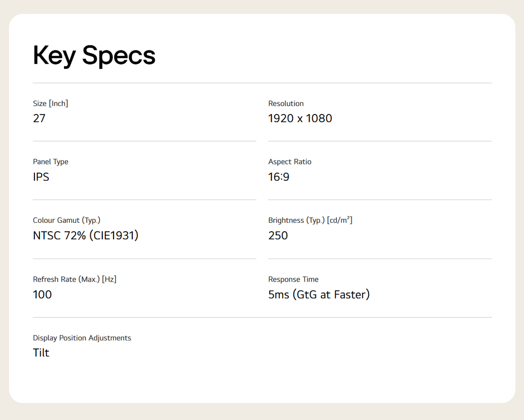The image size is (524, 420).
Task: Select the 16:9 aspect ratio value
Action: pos(279,177)
